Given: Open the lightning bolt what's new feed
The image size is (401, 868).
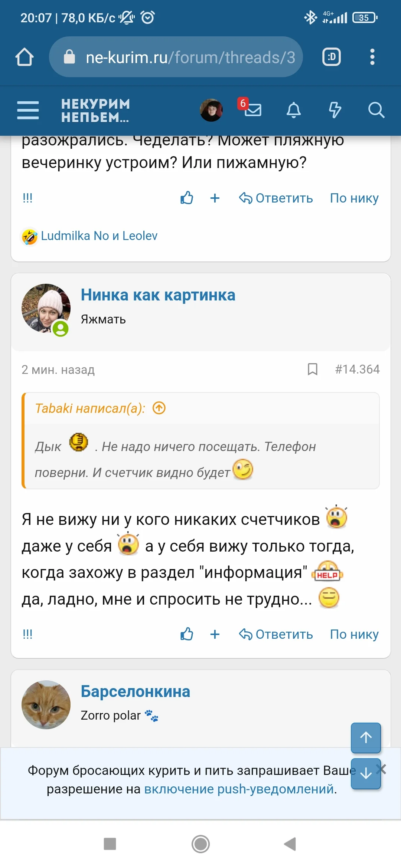Looking at the screenshot, I should pyautogui.click(x=335, y=110).
